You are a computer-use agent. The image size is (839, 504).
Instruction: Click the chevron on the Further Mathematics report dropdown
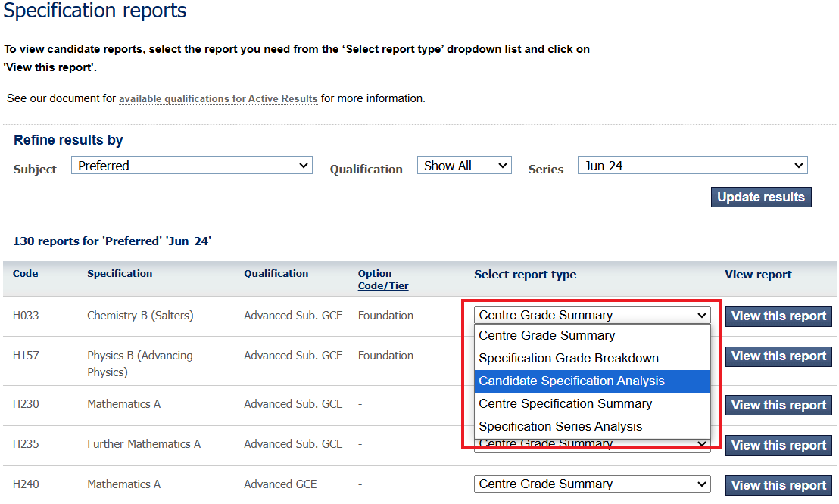tap(700, 444)
